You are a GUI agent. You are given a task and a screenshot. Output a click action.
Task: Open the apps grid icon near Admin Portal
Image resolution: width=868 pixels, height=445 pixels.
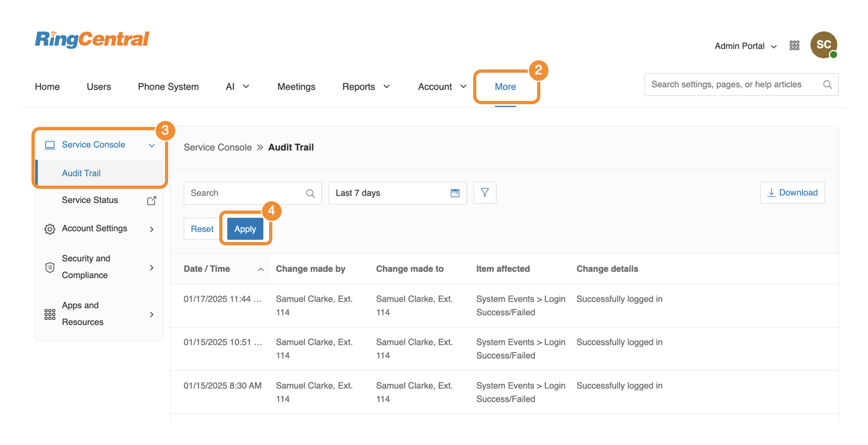point(794,46)
